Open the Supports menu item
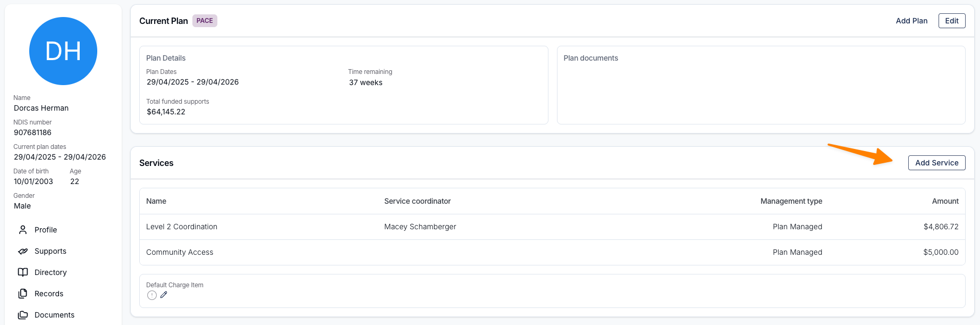This screenshot has height=325, width=980. click(50, 251)
